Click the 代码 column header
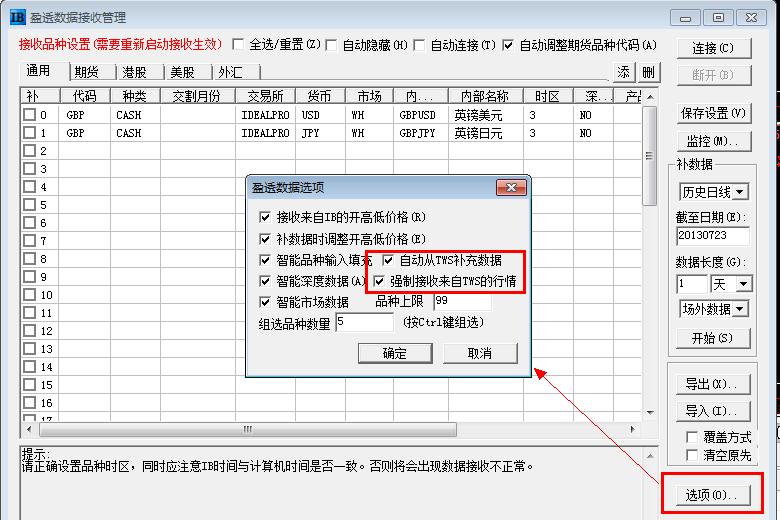Viewport: 780px width, 520px height. point(85,96)
